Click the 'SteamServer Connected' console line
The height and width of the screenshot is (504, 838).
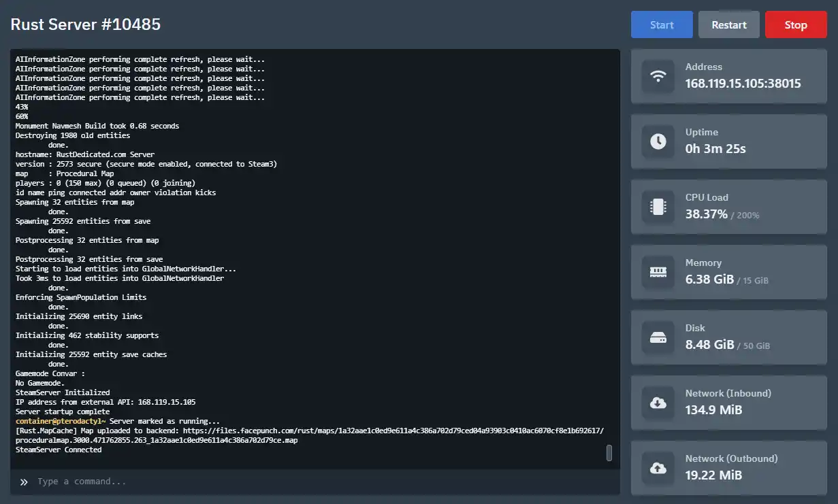59,450
